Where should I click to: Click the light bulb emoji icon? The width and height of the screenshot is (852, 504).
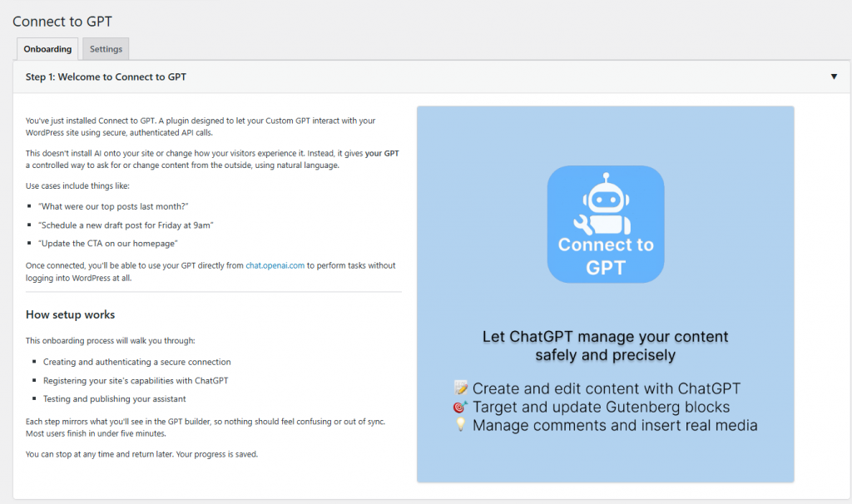pyautogui.click(x=460, y=425)
